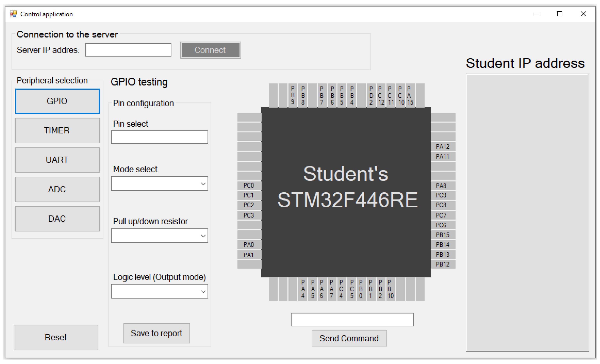600x364 pixels.
Task: Select the PB10 pin at bottom
Action: pos(390,289)
